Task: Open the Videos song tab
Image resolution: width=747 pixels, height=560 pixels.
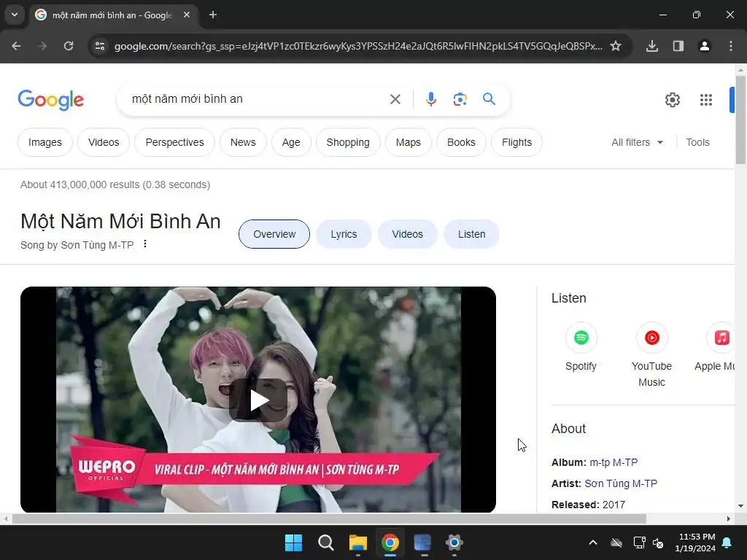Action: tap(407, 234)
